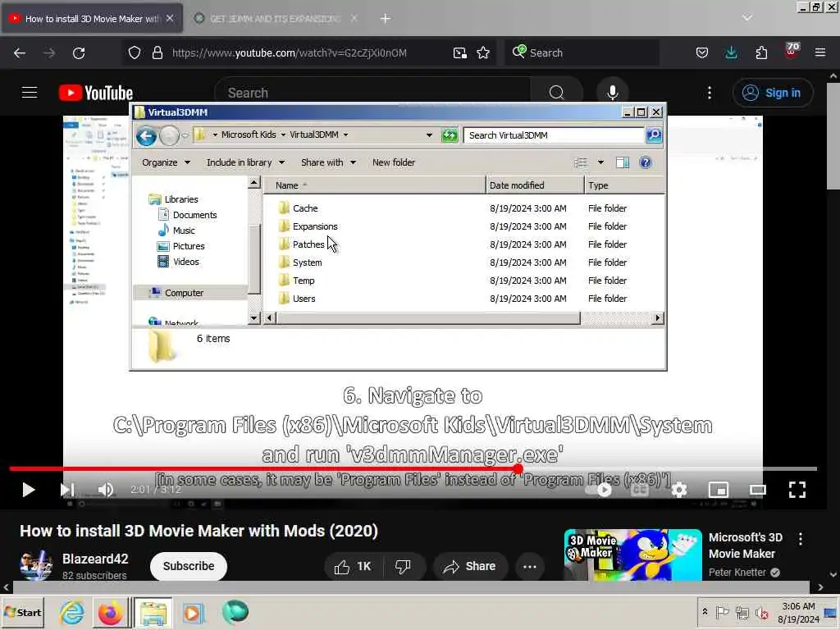This screenshot has height=630, width=840.
Task: Go to YouTube home logo
Action: pyautogui.click(x=96, y=93)
